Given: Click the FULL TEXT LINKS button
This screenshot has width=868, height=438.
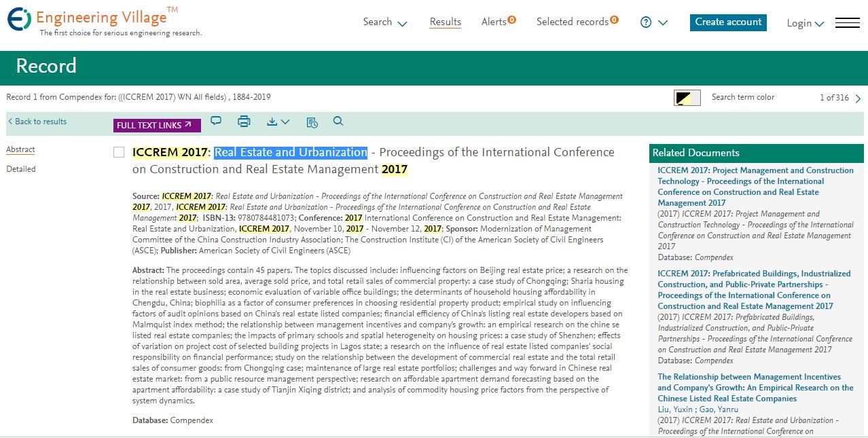Looking at the screenshot, I should click(157, 126).
